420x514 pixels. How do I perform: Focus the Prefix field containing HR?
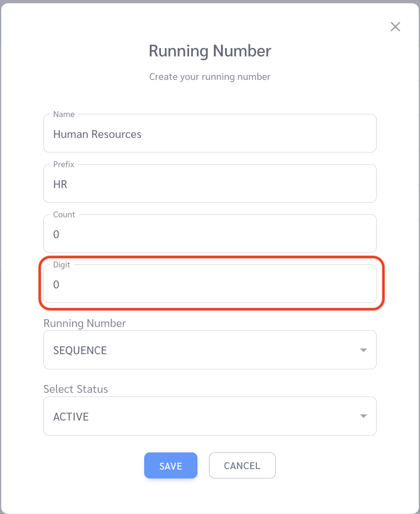pos(210,183)
